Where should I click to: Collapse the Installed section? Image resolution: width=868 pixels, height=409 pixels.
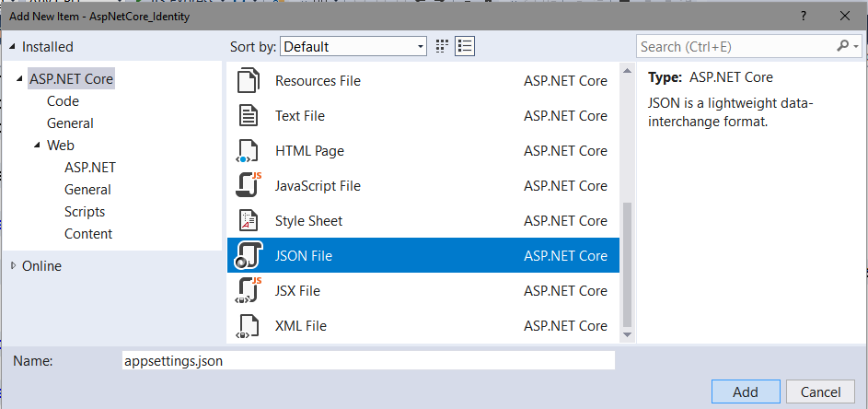click(x=12, y=47)
